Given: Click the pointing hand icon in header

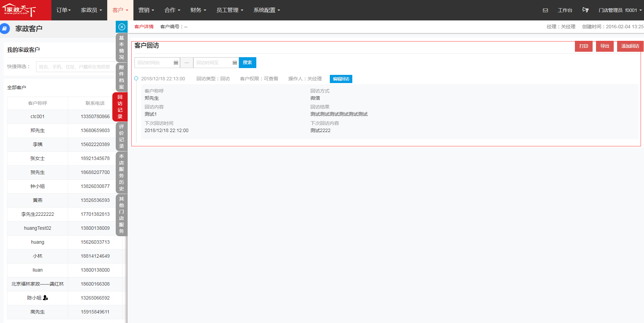Looking at the screenshot, I should (x=585, y=10).
